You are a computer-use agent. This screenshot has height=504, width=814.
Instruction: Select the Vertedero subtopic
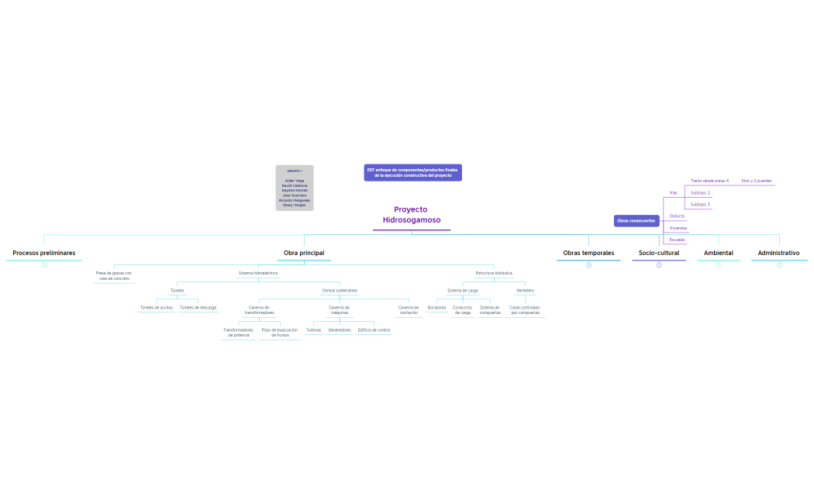pos(525,291)
